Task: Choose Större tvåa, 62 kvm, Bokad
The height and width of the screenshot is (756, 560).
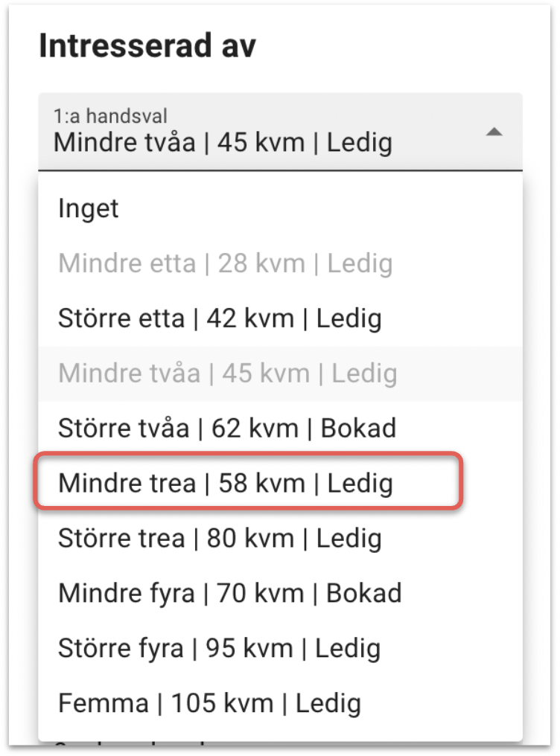Action: pos(227,429)
